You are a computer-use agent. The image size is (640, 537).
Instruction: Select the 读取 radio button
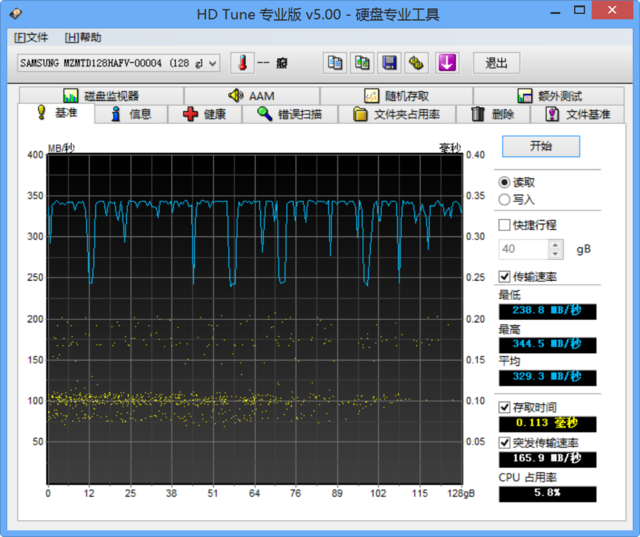tap(504, 182)
